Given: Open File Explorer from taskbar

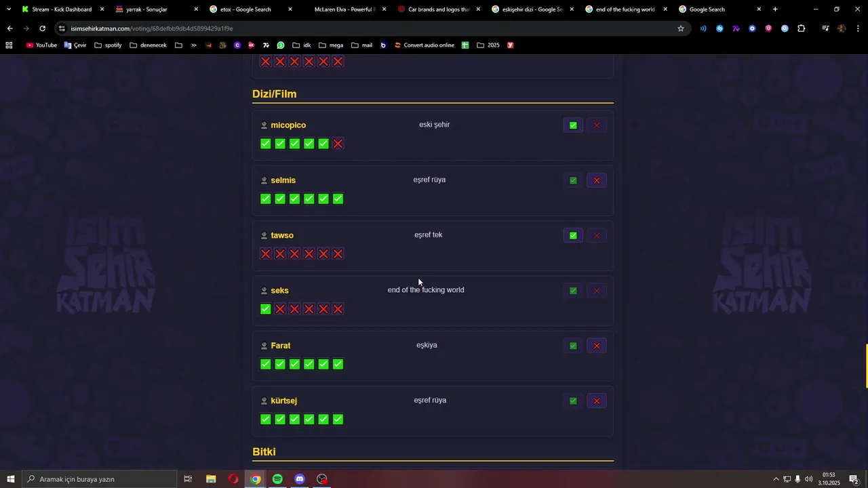Looking at the screenshot, I should 211,479.
